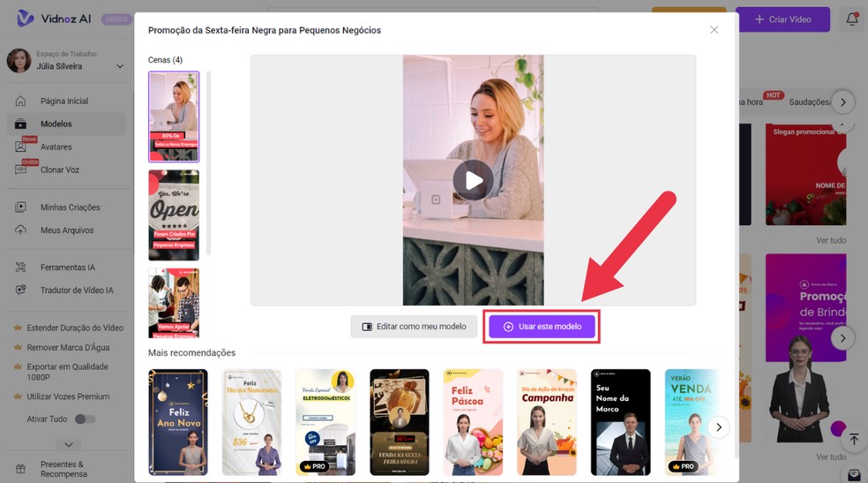Click the right arrow beside the Saudações tab
This screenshot has width=868, height=483.
click(x=843, y=102)
